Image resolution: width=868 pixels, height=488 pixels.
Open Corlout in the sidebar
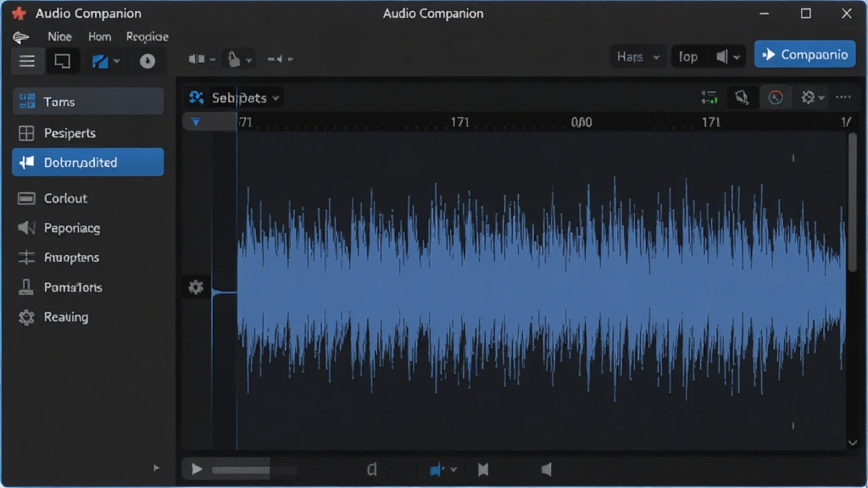click(x=88, y=198)
